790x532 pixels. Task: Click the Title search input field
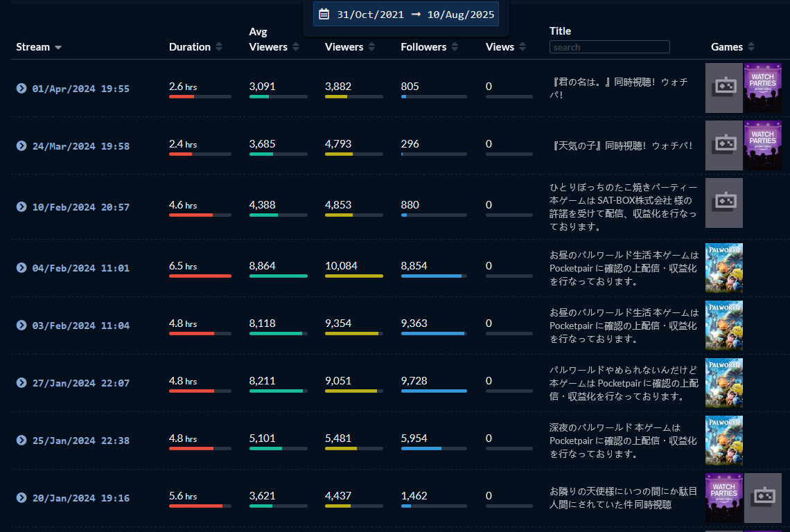609,47
